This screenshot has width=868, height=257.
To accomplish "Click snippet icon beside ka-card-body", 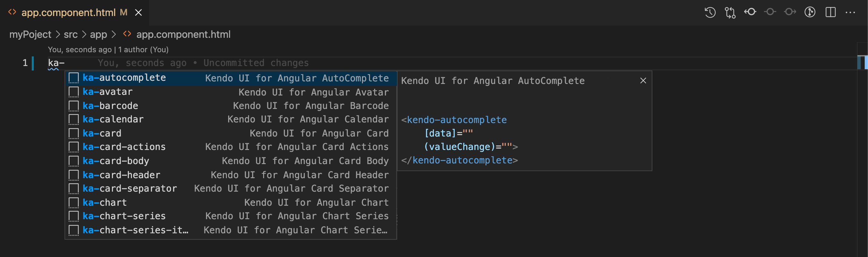I will (x=73, y=161).
